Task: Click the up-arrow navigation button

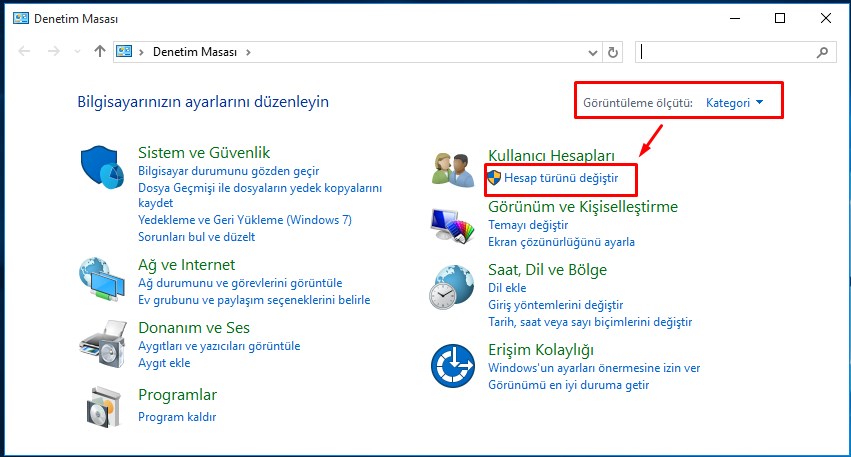Action: click(x=99, y=51)
